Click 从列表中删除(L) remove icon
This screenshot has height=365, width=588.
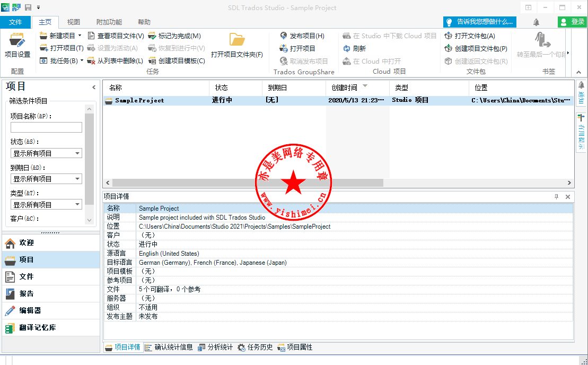pyautogui.click(x=91, y=61)
